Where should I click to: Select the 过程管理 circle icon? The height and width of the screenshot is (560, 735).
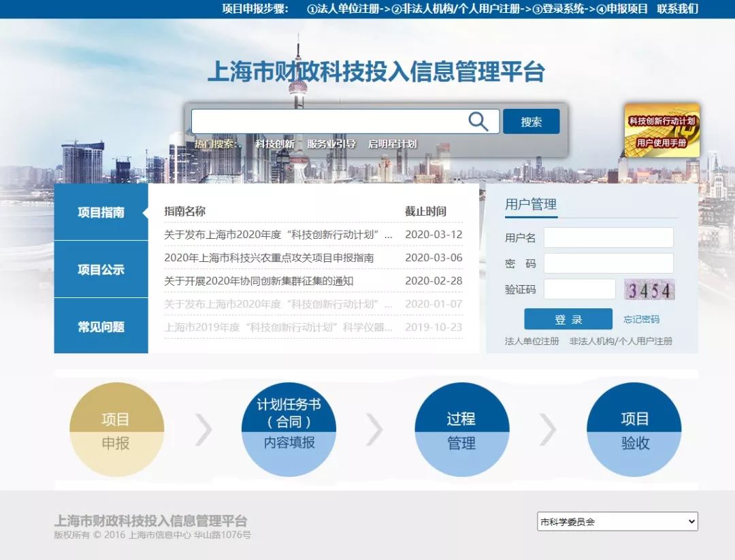coord(461,430)
